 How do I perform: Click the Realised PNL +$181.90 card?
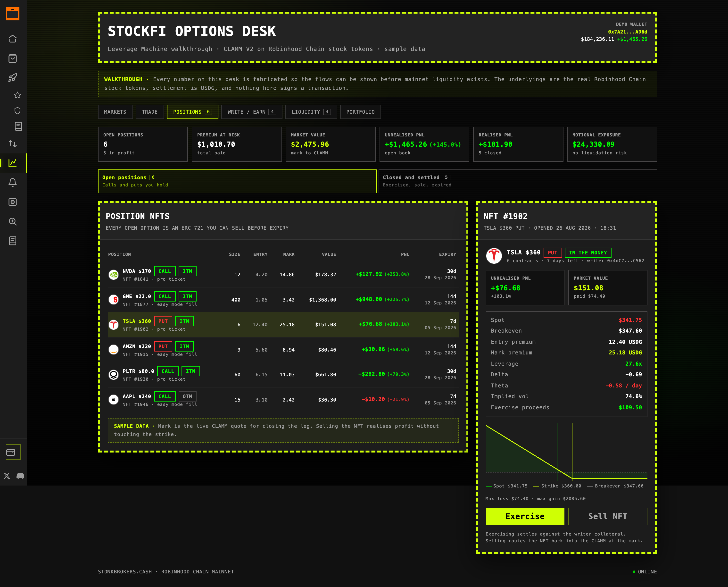coord(518,144)
